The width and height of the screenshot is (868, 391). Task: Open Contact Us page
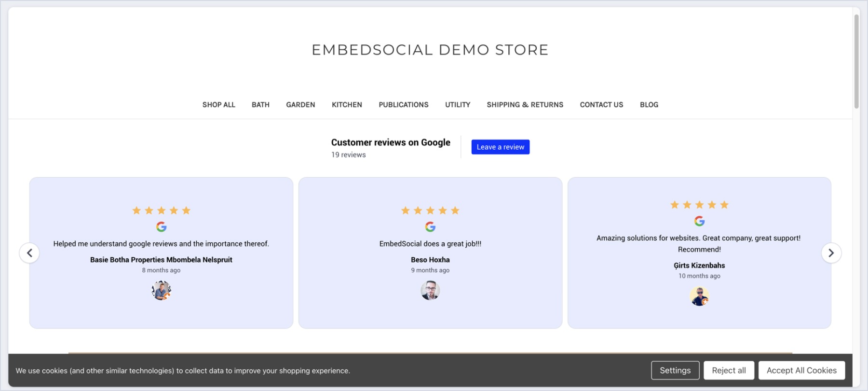[x=601, y=105]
